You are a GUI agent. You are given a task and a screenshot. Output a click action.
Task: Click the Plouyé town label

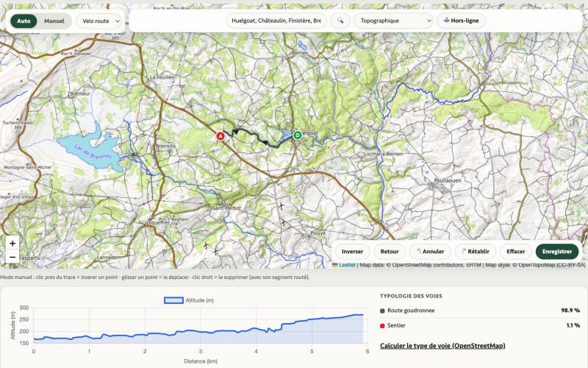(318, 233)
